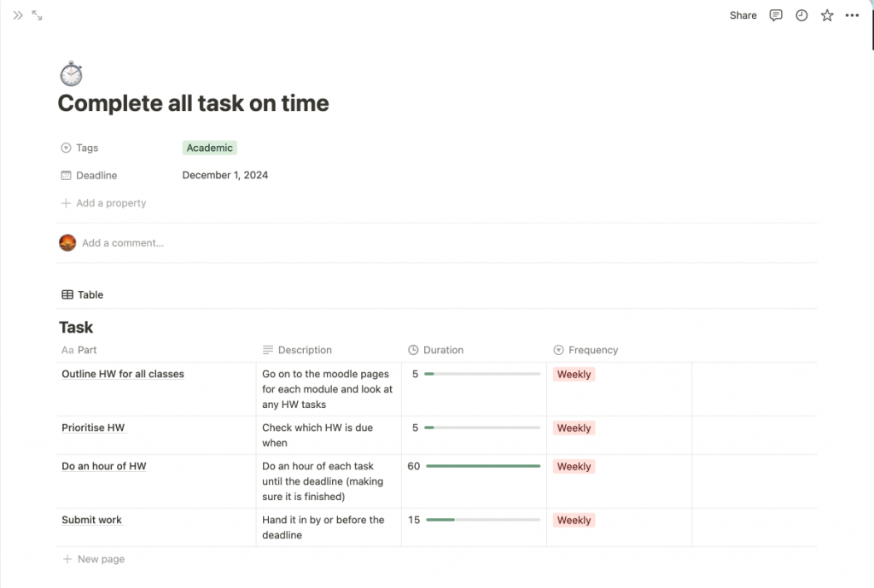874x588 pixels.
Task: Expand sidebar with double chevron icon
Action: (18, 15)
